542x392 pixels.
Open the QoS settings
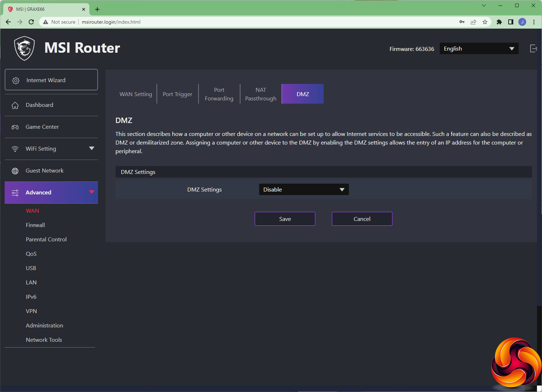31,254
